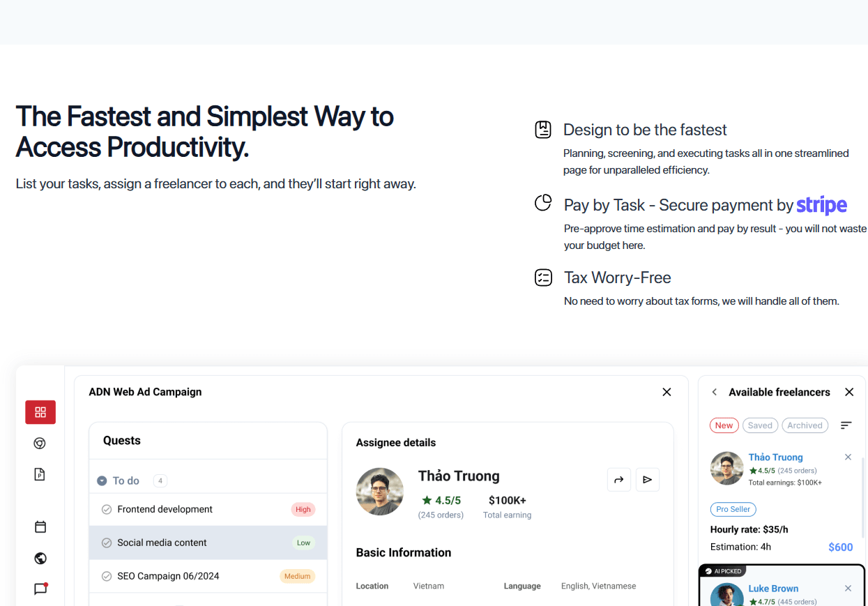Dismiss Thảo Truong from the freelancer list
This screenshot has height=606, width=868.
click(x=848, y=457)
